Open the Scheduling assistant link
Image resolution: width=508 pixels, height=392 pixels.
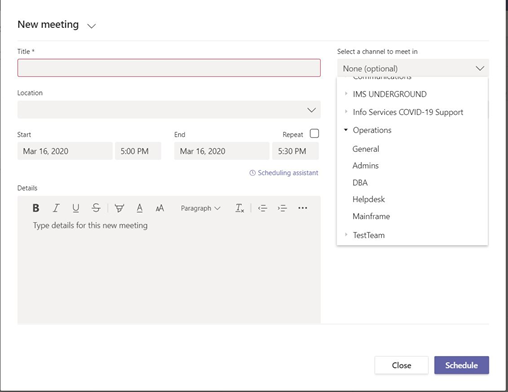click(x=288, y=173)
